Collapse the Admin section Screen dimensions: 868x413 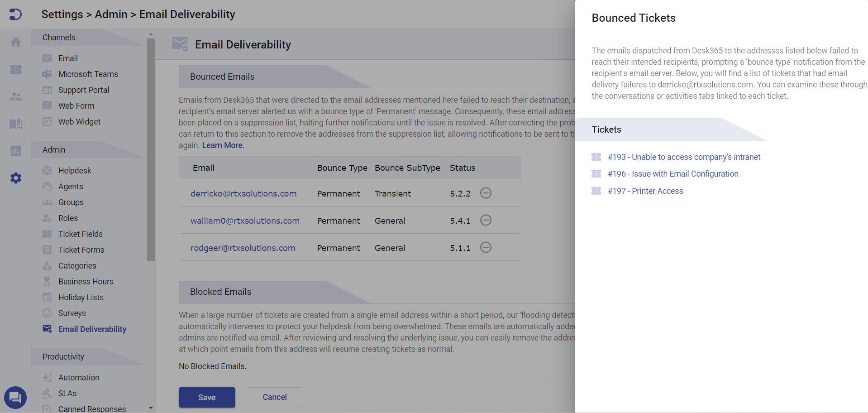coord(53,149)
